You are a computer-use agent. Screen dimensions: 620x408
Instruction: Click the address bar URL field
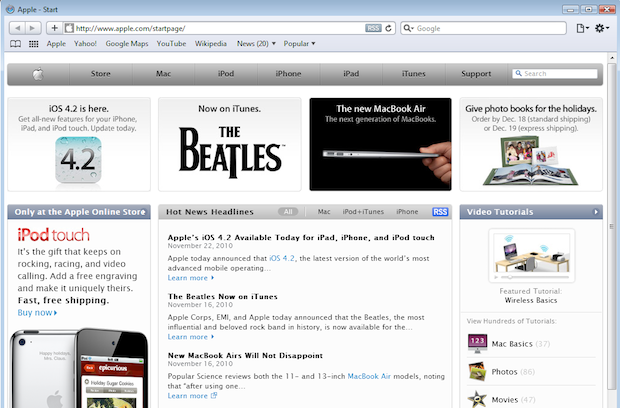[219, 28]
